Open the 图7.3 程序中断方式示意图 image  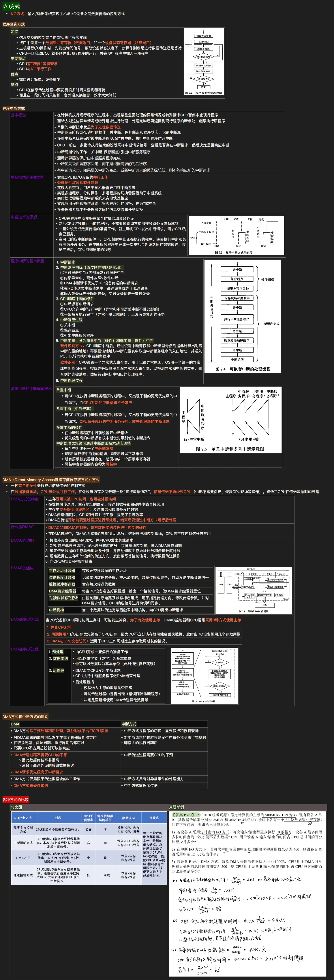(236, 235)
